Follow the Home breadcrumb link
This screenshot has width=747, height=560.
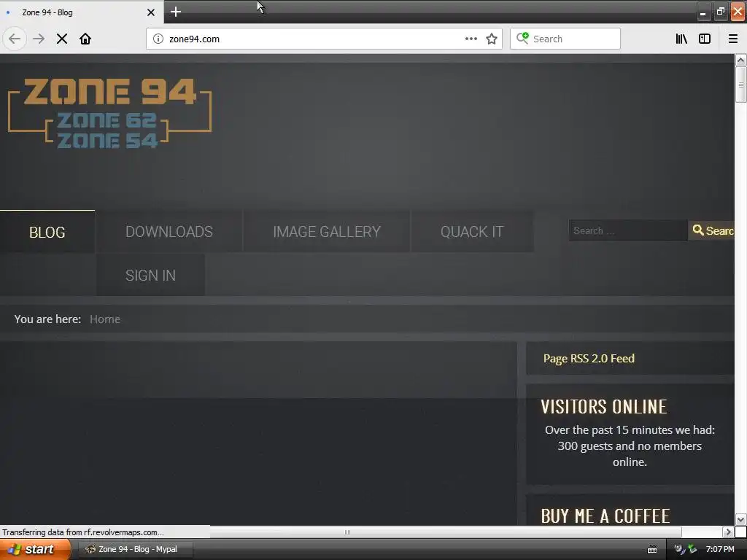105,319
